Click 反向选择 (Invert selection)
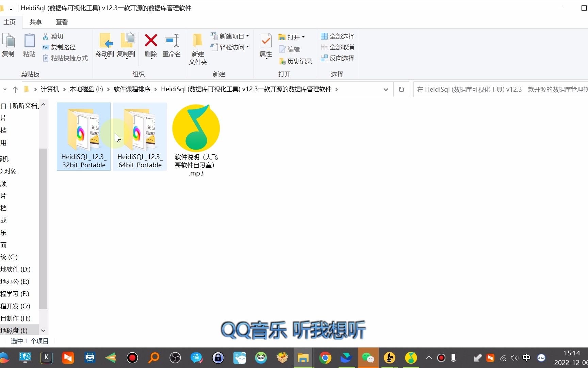Screen dimensions: 588x368 point(338,58)
